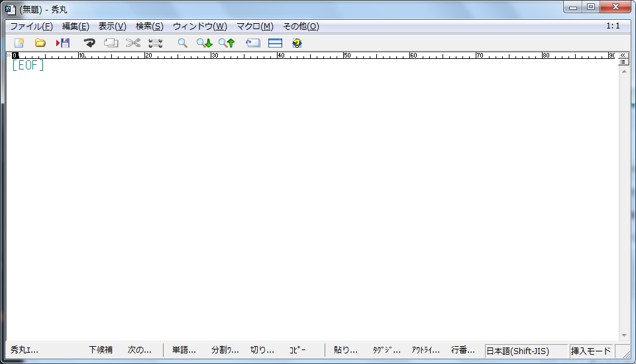This screenshot has height=364, width=636.
Task: Click the 切り... function key button
Action: coord(262,350)
